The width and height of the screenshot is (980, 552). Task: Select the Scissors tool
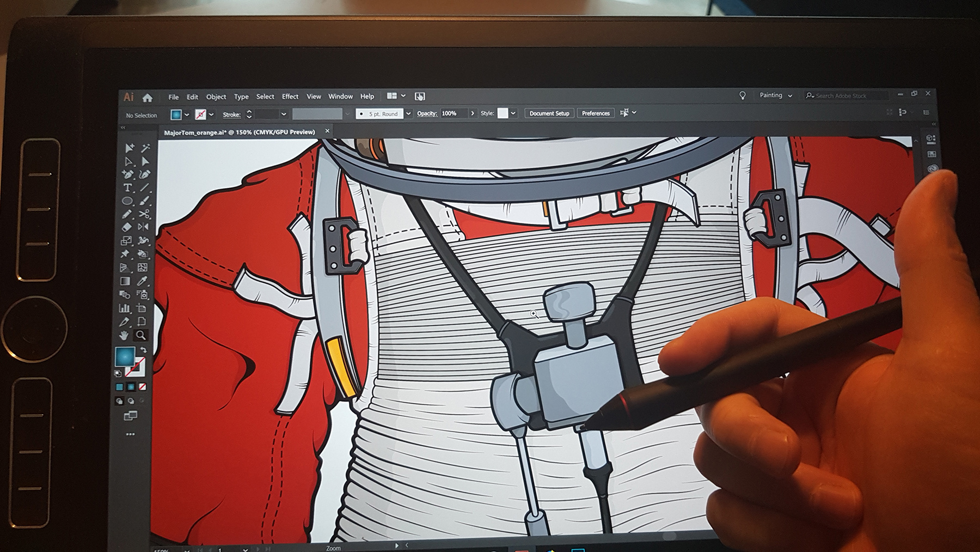(x=144, y=214)
